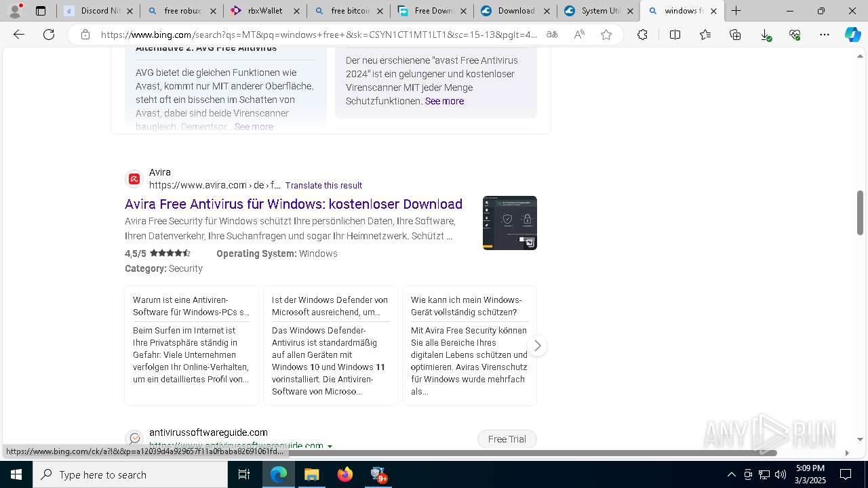Open the security app with 9+ badge
This screenshot has width=868, height=488.
click(378, 475)
